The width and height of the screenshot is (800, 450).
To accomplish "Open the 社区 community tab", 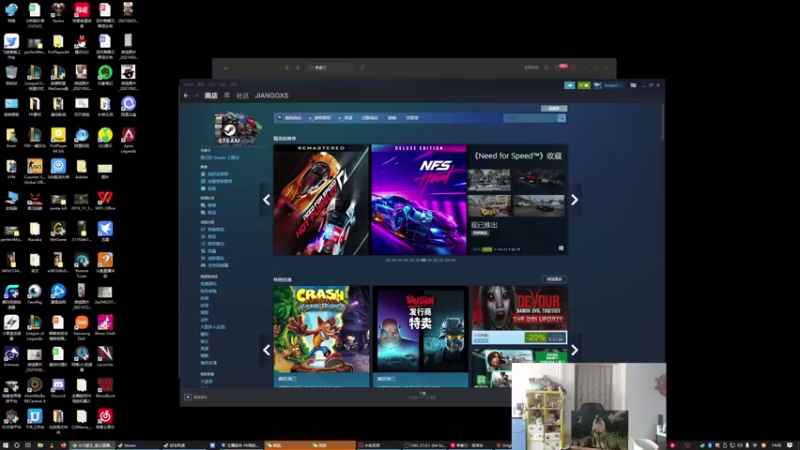I will pyautogui.click(x=242, y=95).
